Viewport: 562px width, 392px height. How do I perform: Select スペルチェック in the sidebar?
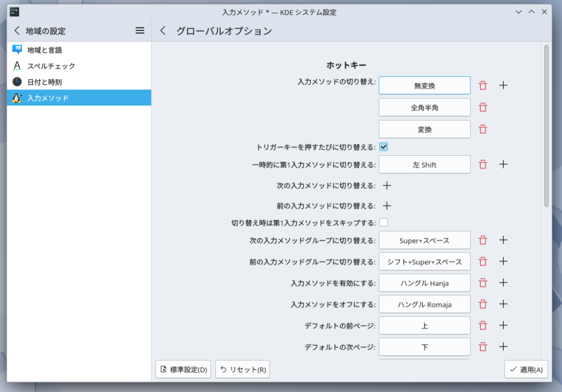coord(50,66)
